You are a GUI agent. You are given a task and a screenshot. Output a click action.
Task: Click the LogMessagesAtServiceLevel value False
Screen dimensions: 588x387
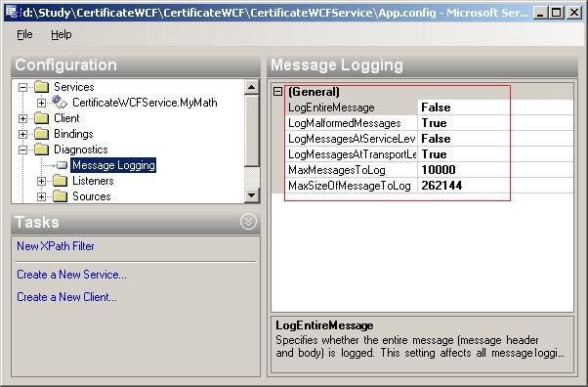tap(436, 139)
